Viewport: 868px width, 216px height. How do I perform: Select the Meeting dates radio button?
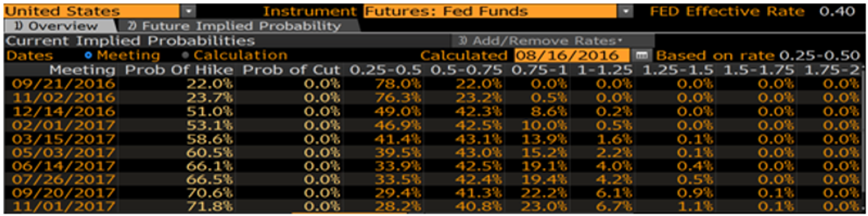coord(88,55)
